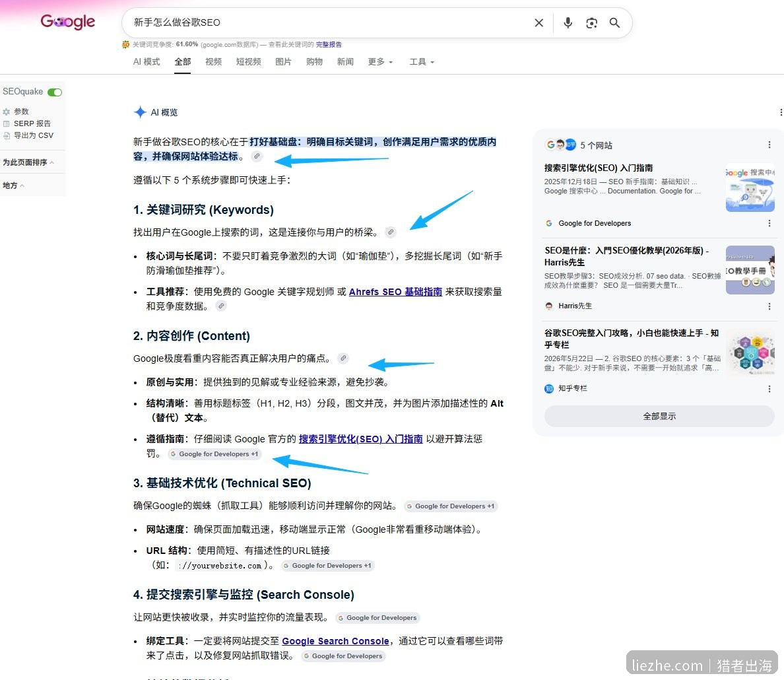This screenshot has height=680, width=784.
Task: Open three-dot menu for 知乎专栏 source
Action: click(x=769, y=389)
